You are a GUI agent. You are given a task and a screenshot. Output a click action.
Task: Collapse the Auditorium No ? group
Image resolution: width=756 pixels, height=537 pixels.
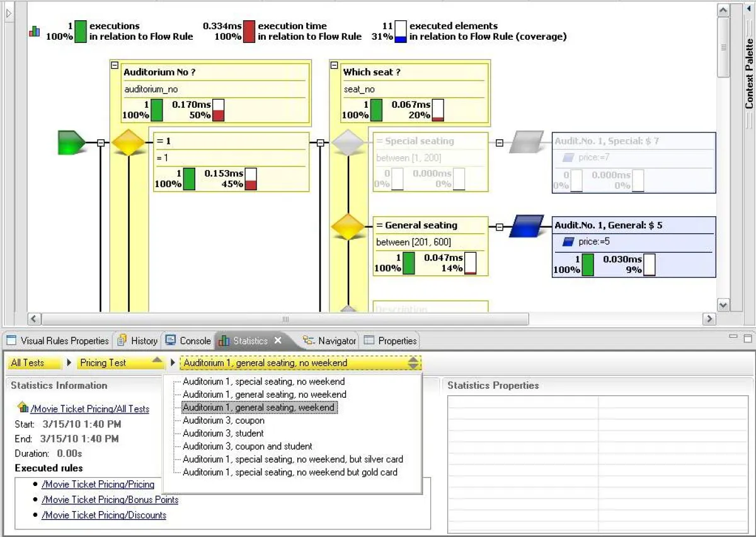(115, 65)
